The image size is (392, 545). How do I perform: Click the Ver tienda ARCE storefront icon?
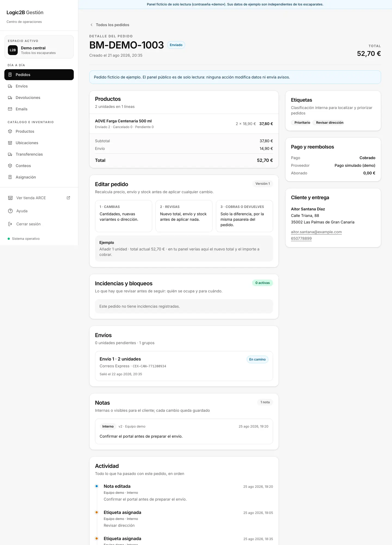pos(10,198)
